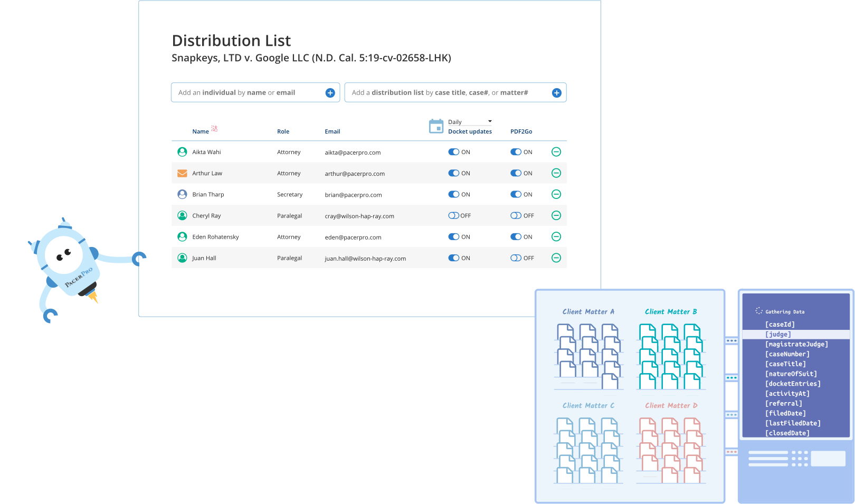Click the [referral] field
Screen dimensions: 855x504
click(x=784, y=404)
